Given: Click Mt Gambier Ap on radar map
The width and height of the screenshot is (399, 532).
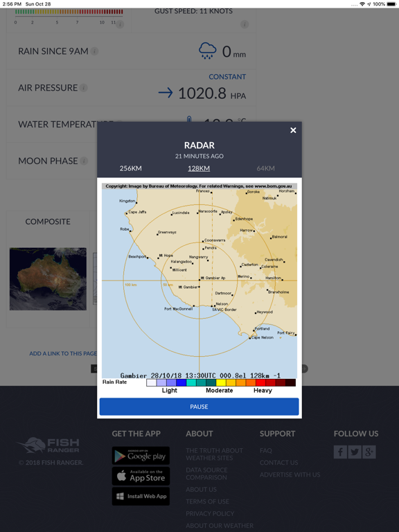Looking at the screenshot, I should tap(213, 278).
